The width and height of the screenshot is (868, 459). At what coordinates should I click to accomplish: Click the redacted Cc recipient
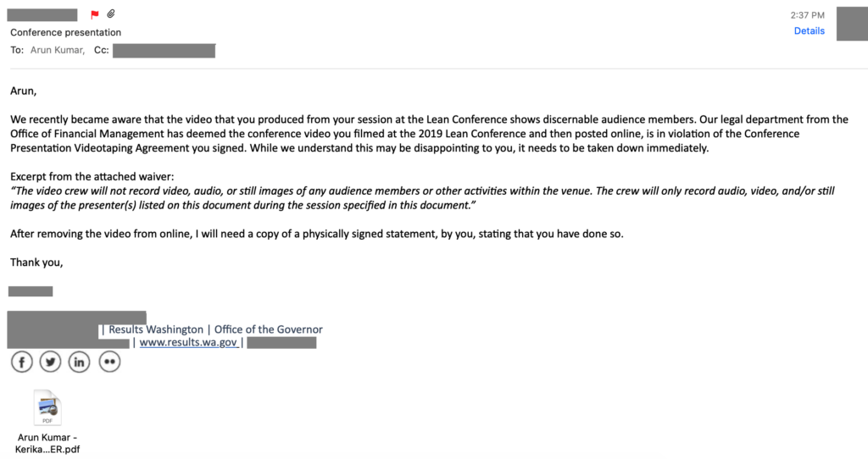click(x=164, y=51)
